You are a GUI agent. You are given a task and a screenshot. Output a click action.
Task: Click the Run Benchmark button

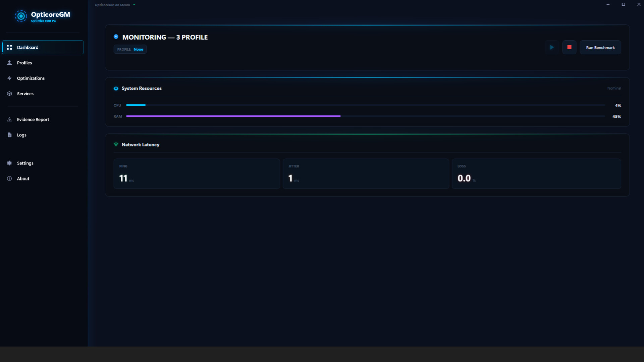[600, 47]
